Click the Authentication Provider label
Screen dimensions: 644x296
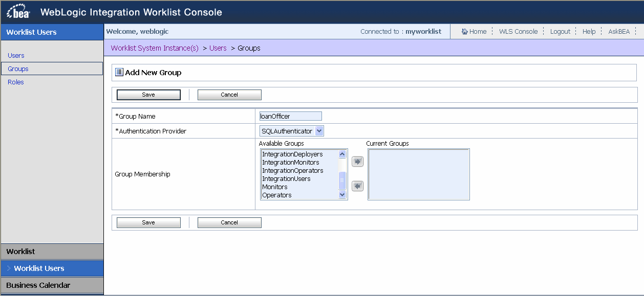pyautogui.click(x=151, y=131)
